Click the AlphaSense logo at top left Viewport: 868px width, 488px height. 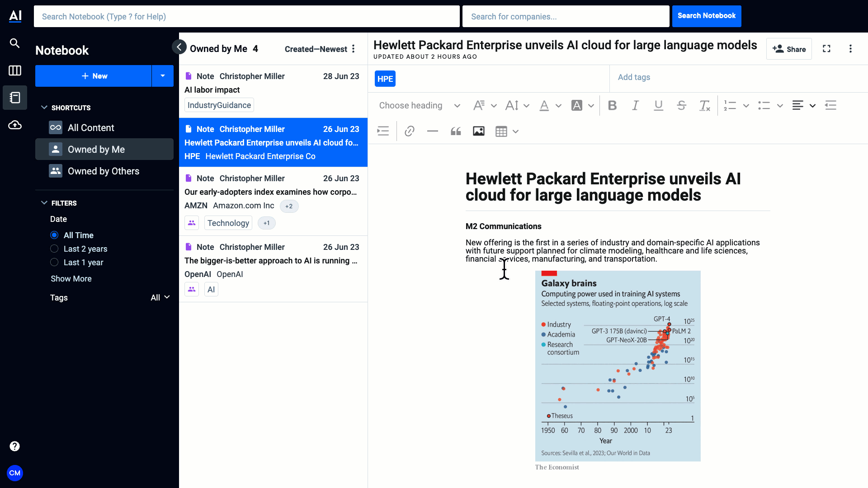[15, 16]
